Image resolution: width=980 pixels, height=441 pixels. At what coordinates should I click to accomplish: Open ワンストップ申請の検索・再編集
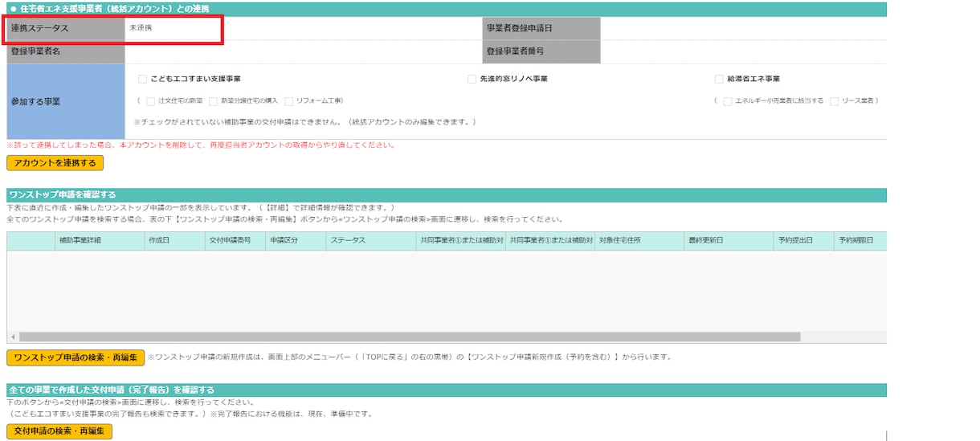76,357
